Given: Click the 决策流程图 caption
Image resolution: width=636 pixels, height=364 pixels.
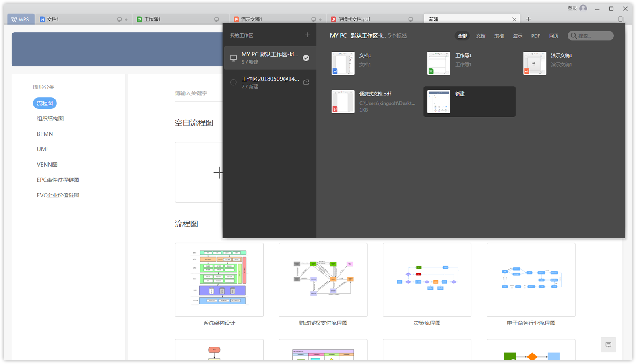Looking at the screenshot, I should click(x=427, y=323).
